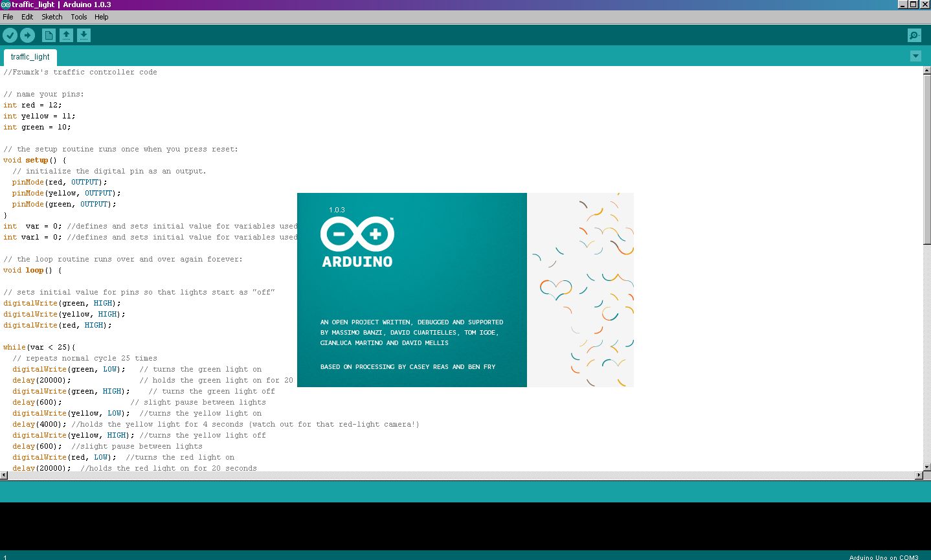Open a sketch using the Open toolbar icon
Viewport: 931px width, 560px height.
pos(67,35)
